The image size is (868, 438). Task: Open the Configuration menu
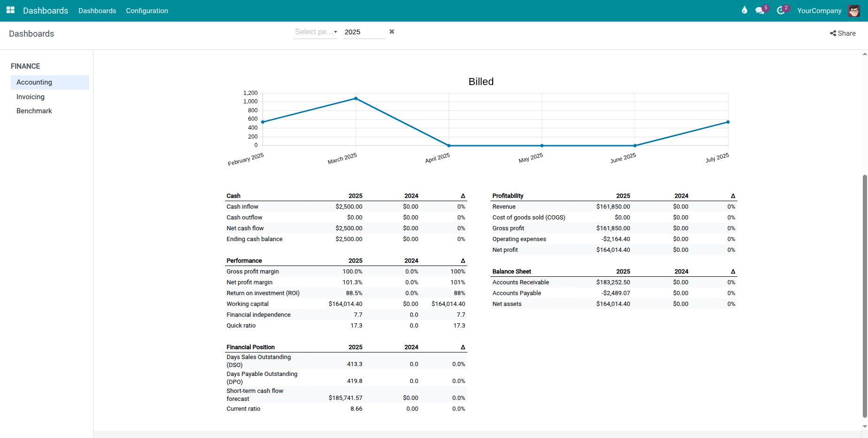(x=147, y=10)
